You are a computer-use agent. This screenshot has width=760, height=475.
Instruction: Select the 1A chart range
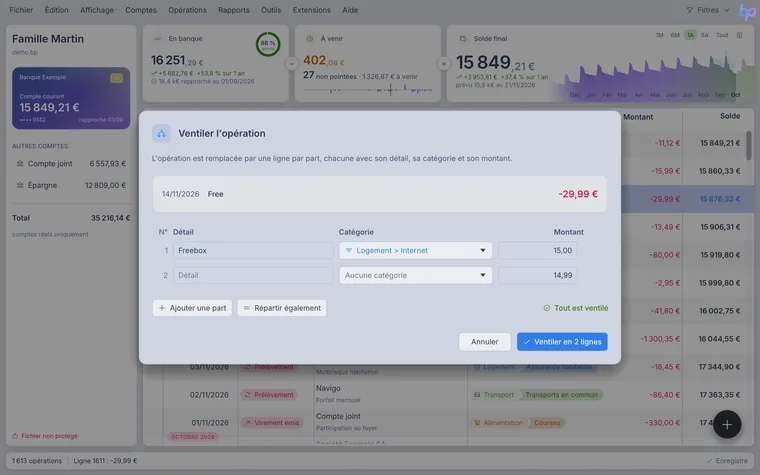(x=690, y=35)
